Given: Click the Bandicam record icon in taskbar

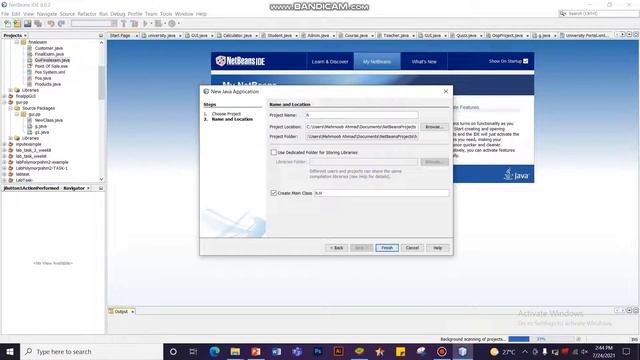Looking at the screenshot, I should [x=442, y=351].
